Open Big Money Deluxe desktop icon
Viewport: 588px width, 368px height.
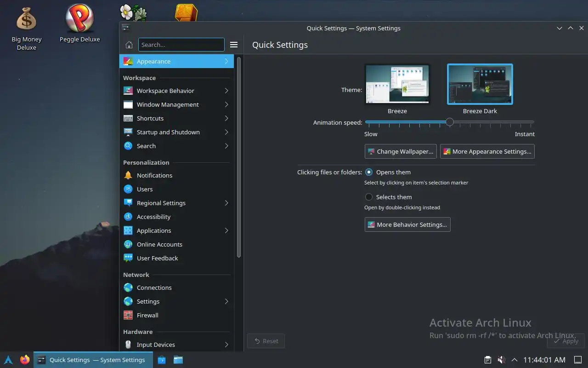[x=26, y=28]
